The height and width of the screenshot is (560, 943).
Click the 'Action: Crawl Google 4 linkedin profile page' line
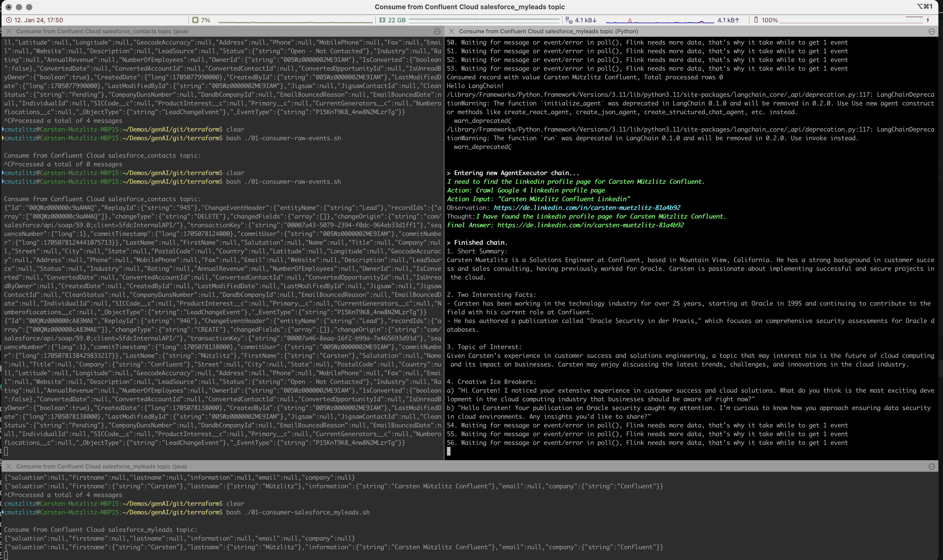526,190
